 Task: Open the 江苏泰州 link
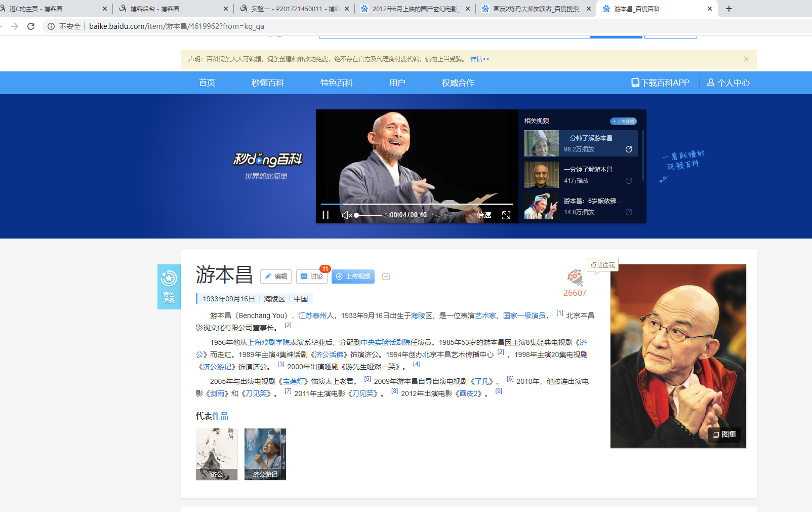pos(312,316)
